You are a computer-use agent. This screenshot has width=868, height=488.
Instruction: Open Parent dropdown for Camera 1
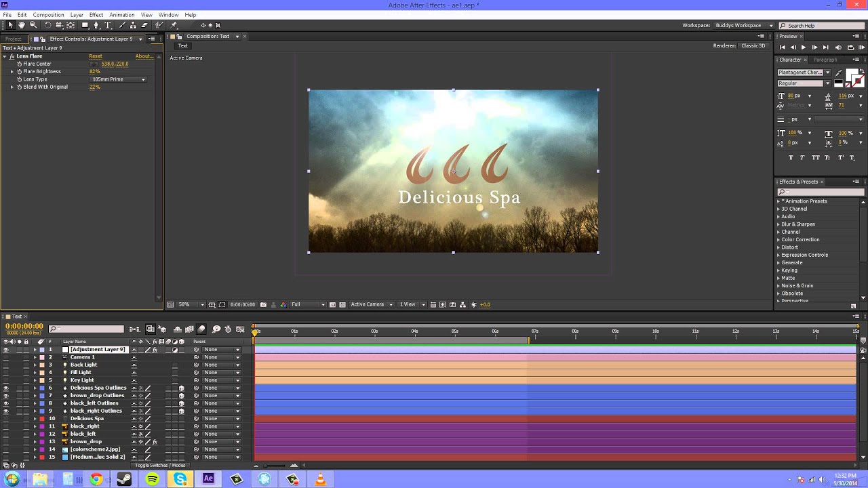point(222,357)
